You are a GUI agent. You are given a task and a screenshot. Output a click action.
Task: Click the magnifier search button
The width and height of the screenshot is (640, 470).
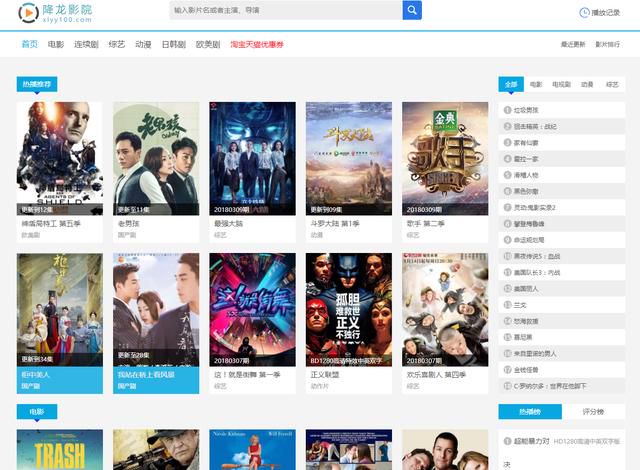point(412,10)
